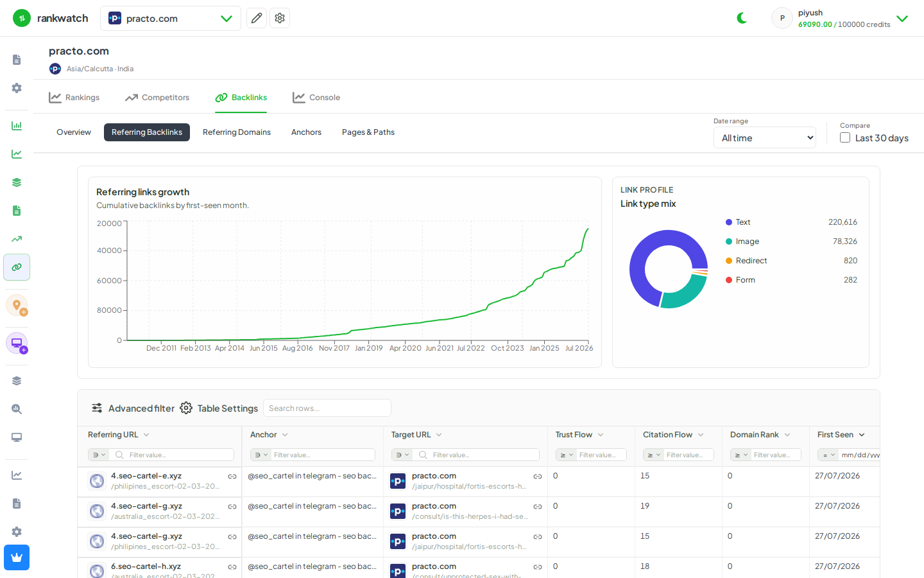Screen dimensions: 924x578
Task: Open the Console tab
Action: coord(316,98)
